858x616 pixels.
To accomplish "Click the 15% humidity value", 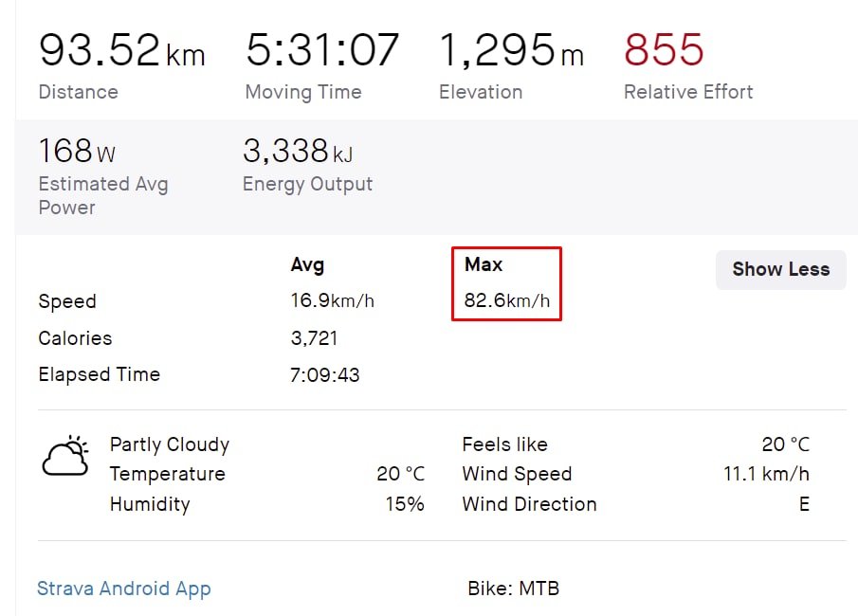I will pos(405,504).
